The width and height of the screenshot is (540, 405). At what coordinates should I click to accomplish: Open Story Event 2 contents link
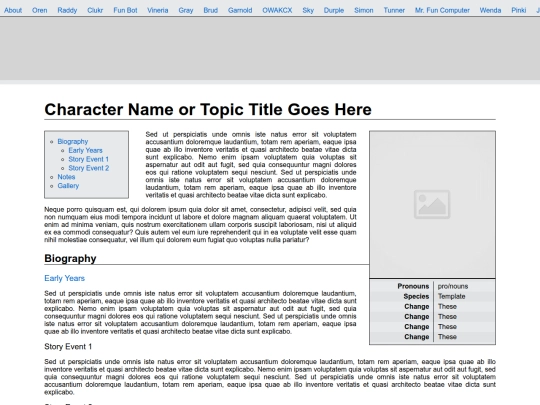(89, 168)
